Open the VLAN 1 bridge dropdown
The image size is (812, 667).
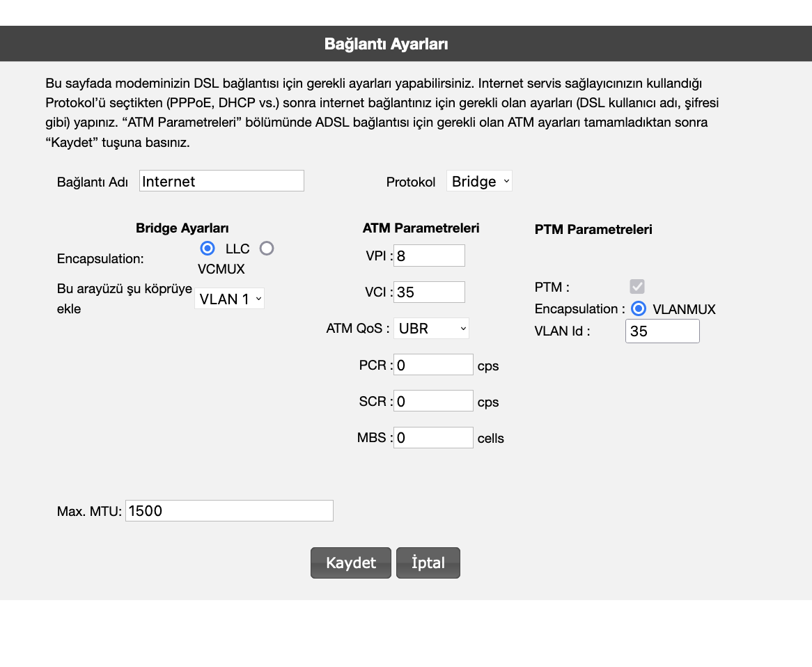coord(229,299)
